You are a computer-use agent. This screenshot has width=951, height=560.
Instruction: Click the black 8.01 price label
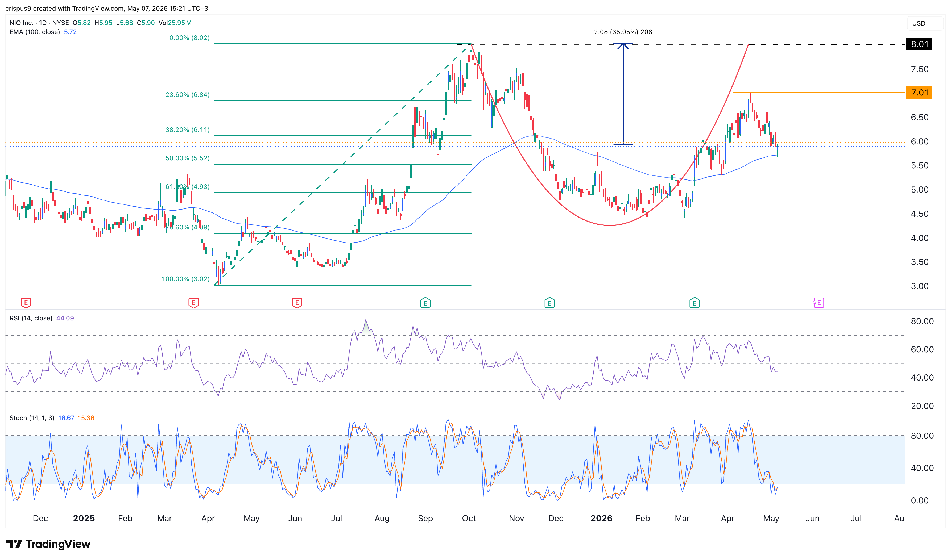(x=919, y=44)
